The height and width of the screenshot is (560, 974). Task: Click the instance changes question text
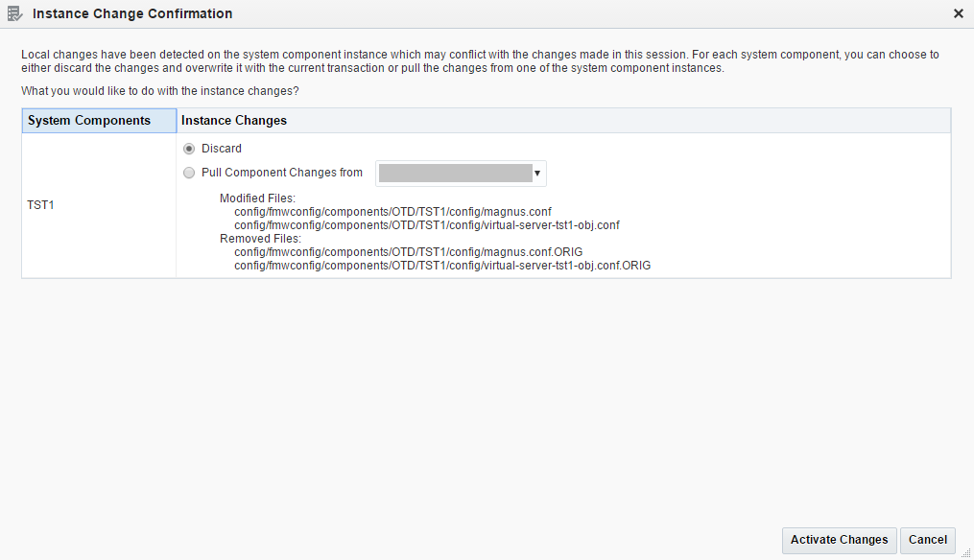159,91
